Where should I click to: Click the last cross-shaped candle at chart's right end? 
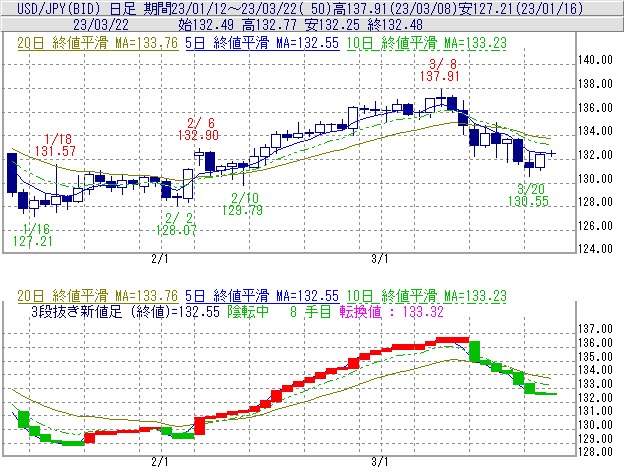[551, 153]
